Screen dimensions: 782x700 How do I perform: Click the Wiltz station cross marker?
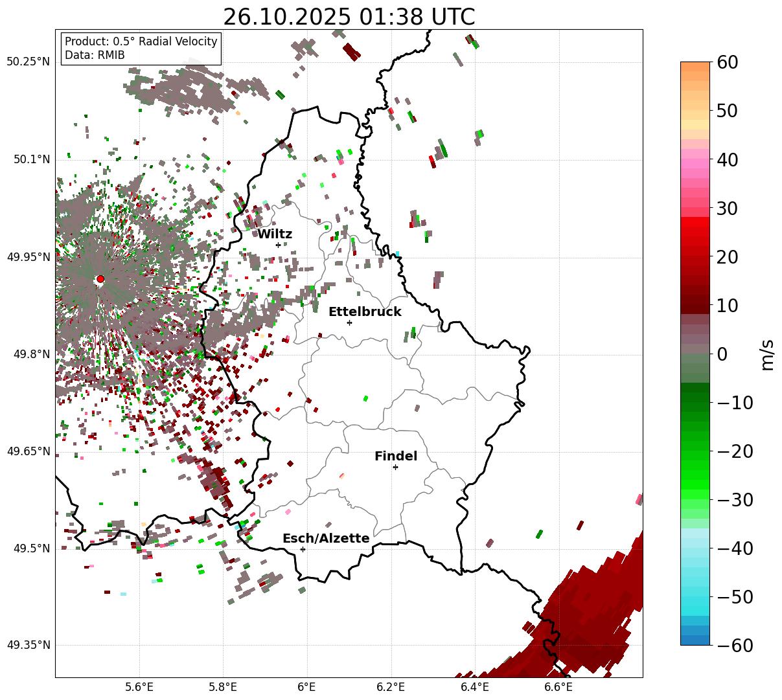(x=278, y=245)
